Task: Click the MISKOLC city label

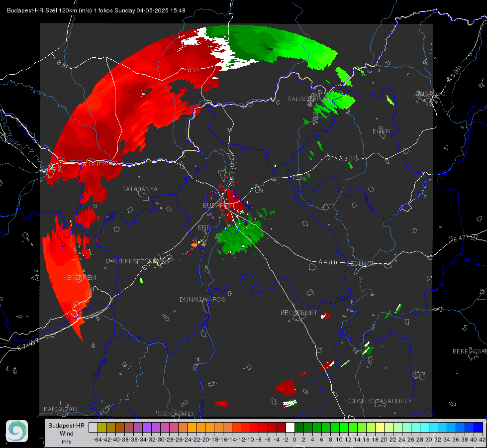Action: click(x=431, y=94)
